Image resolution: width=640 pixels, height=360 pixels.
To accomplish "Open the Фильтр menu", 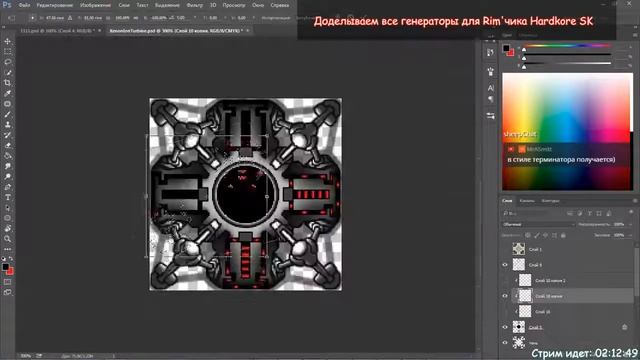I will [x=194, y=5].
